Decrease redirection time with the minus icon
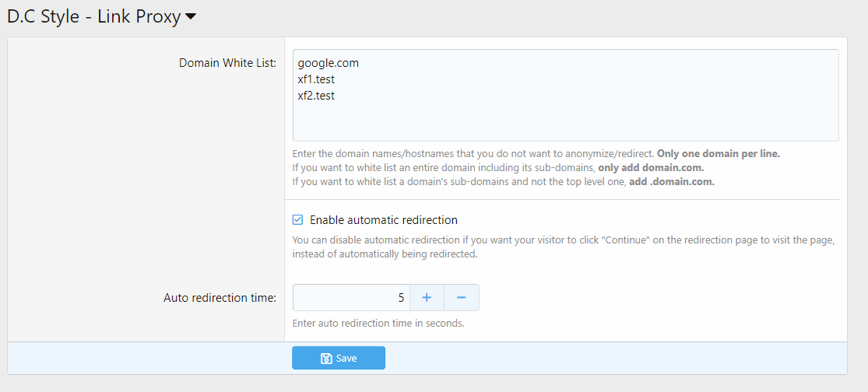 tap(461, 298)
